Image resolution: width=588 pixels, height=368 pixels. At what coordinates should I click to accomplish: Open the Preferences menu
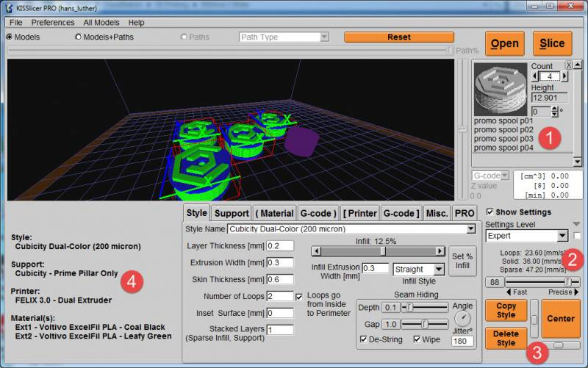(x=52, y=23)
